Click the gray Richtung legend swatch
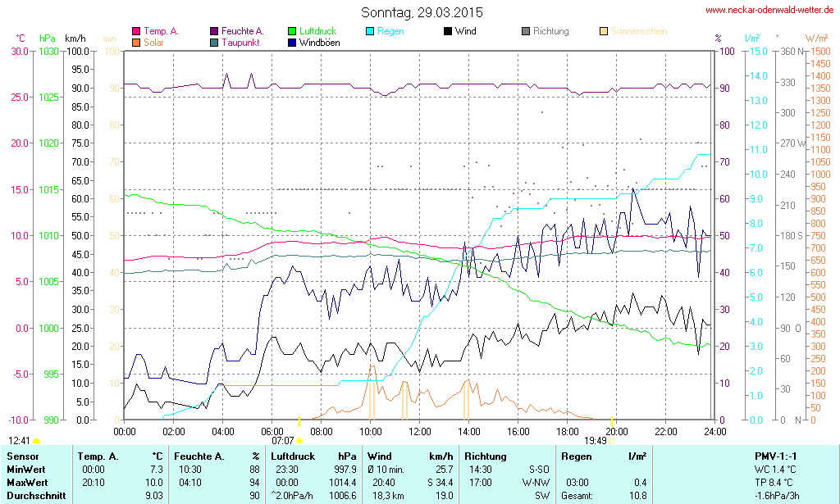The width and height of the screenshot is (840, 504). coord(526,32)
